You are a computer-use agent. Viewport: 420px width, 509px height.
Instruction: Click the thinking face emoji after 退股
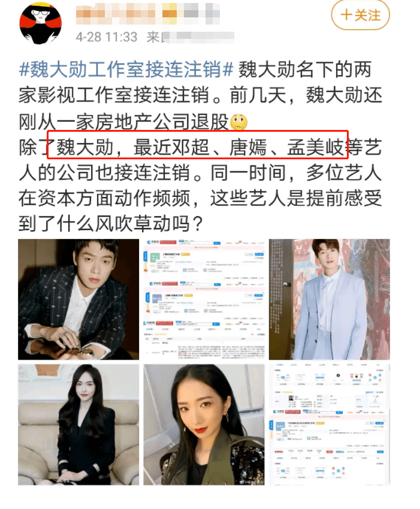[238, 122]
